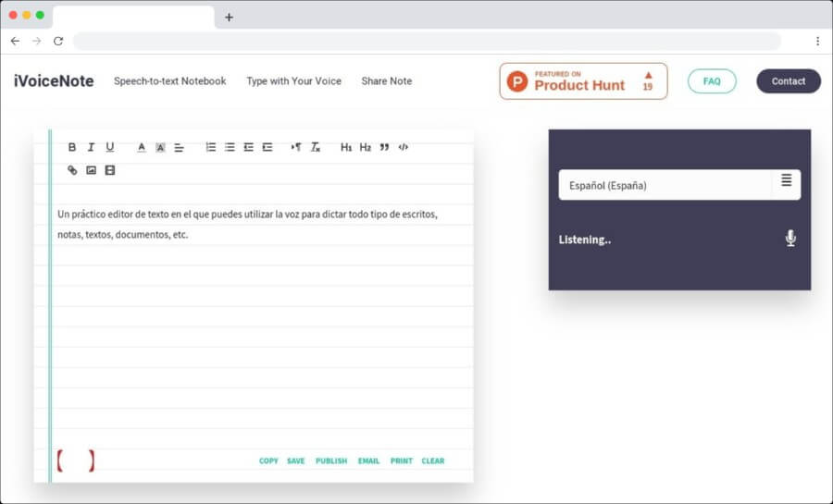Screen dimensions: 833x504
Task: Click the PUBLISH link
Action: [x=331, y=461]
